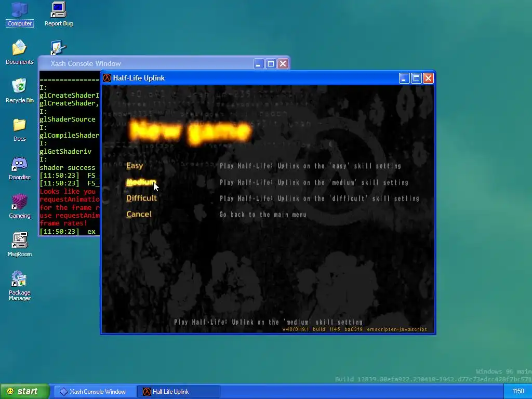Maximize the Half-Life Uplink window
Image resolution: width=532 pixels, height=399 pixels.
point(416,78)
